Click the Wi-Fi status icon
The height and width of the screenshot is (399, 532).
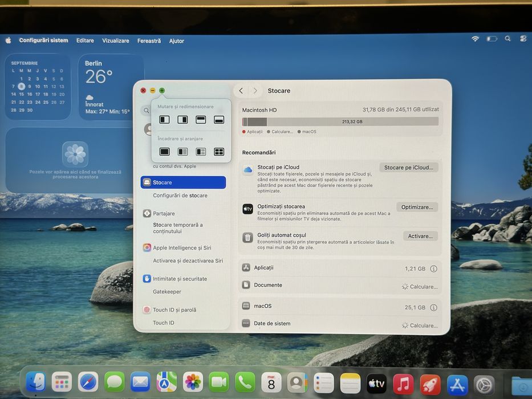[x=476, y=39]
